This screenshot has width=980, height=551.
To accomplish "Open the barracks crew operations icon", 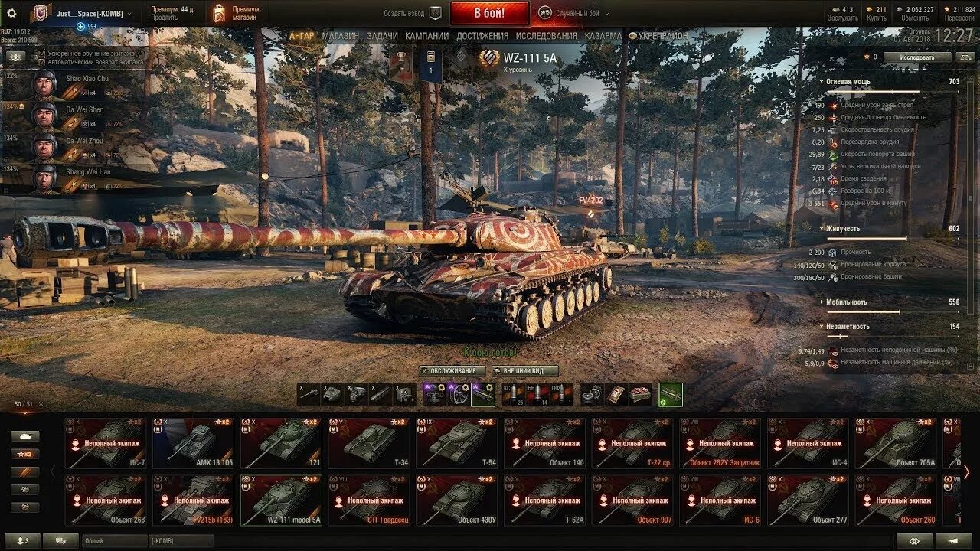I will point(15,57).
